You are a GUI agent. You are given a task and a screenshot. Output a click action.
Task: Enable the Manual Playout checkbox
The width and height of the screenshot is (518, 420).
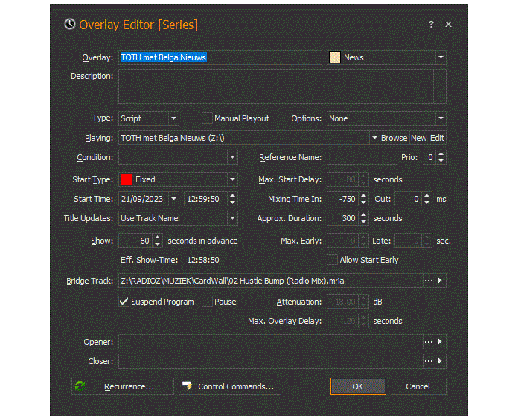point(208,118)
